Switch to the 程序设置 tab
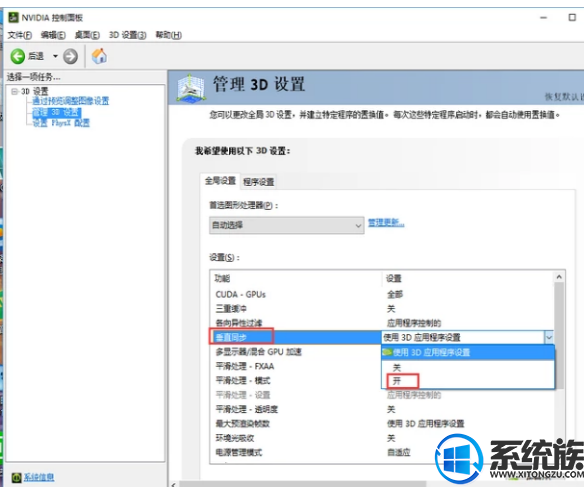This screenshot has height=487, width=584. (x=258, y=182)
